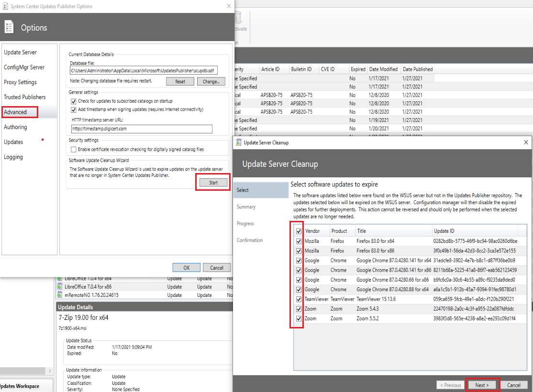Click OK in the Options dialog
Screen dimensions: 533x392
click(x=186, y=268)
